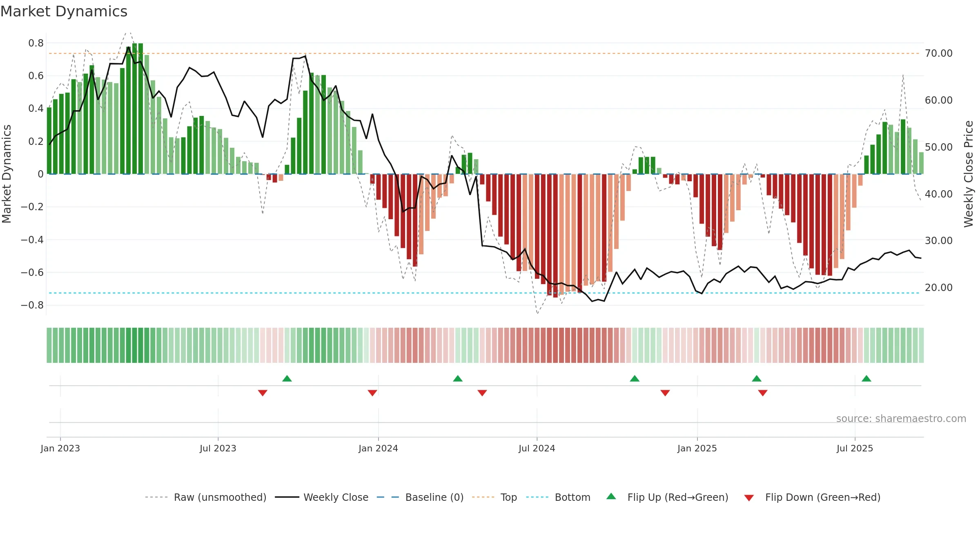Toggle the Weekly Close legend entry
The width and height of the screenshot is (980, 551).
click(x=322, y=497)
